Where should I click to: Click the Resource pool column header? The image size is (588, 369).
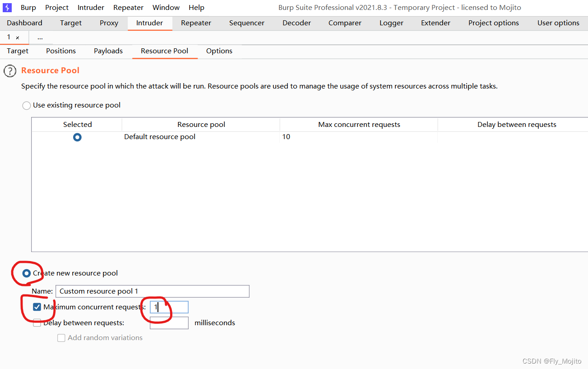[x=201, y=125]
